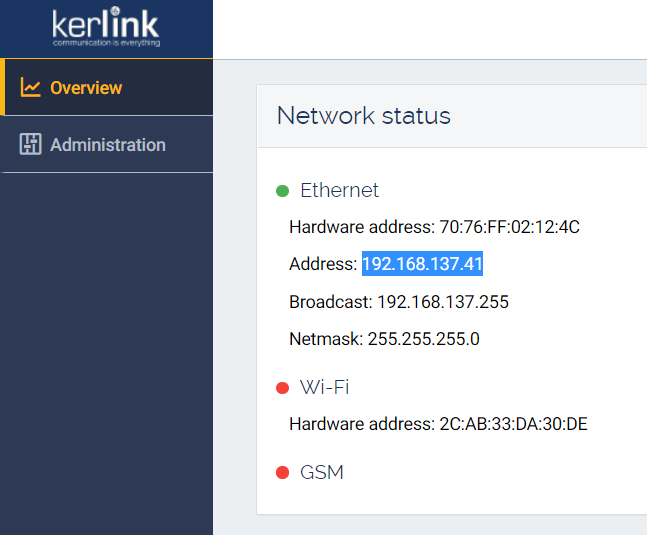Click the Address label under Ethernet
Viewport: 647px width, 535px height.
click(323, 264)
